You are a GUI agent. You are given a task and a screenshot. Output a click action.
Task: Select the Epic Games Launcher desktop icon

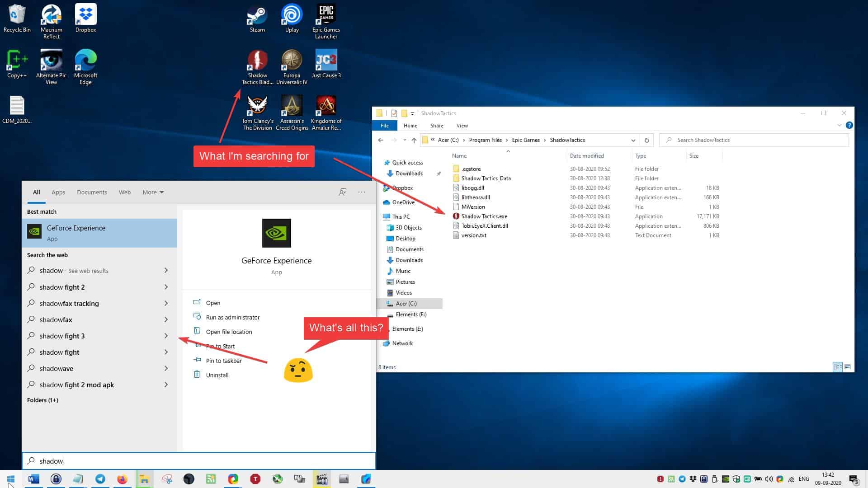coord(326,21)
